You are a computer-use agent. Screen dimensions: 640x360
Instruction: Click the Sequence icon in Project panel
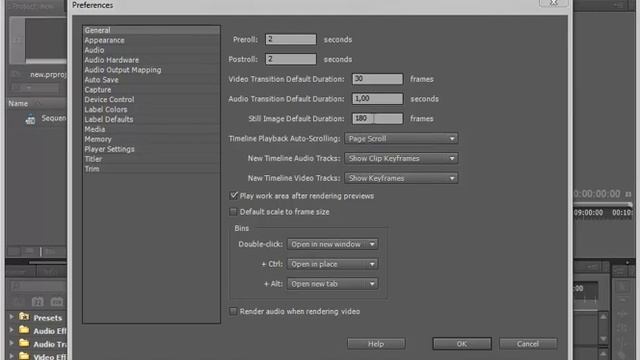30,119
